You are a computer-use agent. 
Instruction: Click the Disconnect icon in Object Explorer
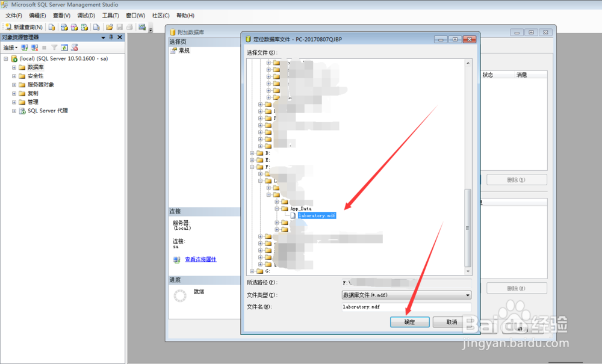pyautogui.click(x=34, y=48)
